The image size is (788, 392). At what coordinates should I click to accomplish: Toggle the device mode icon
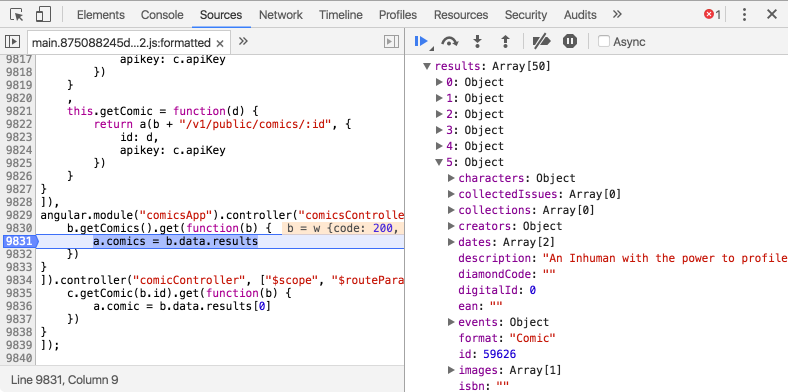pyautogui.click(x=44, y=15)
